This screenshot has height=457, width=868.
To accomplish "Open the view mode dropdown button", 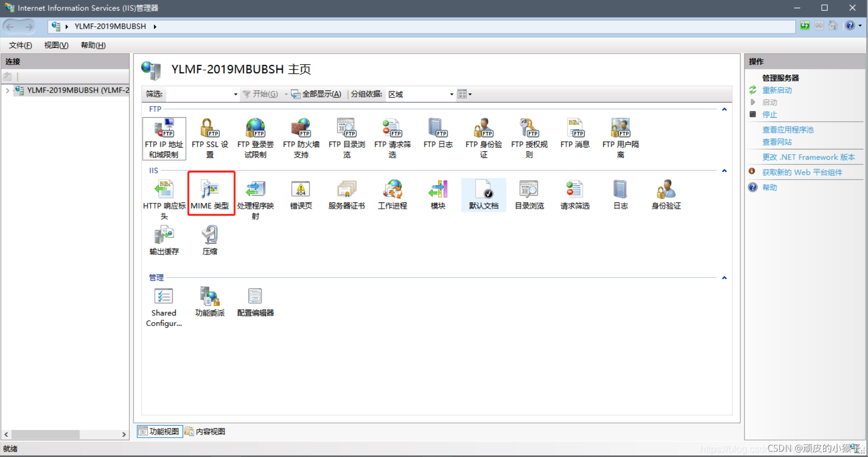I will pyautogui.click(x=465, y=94).
